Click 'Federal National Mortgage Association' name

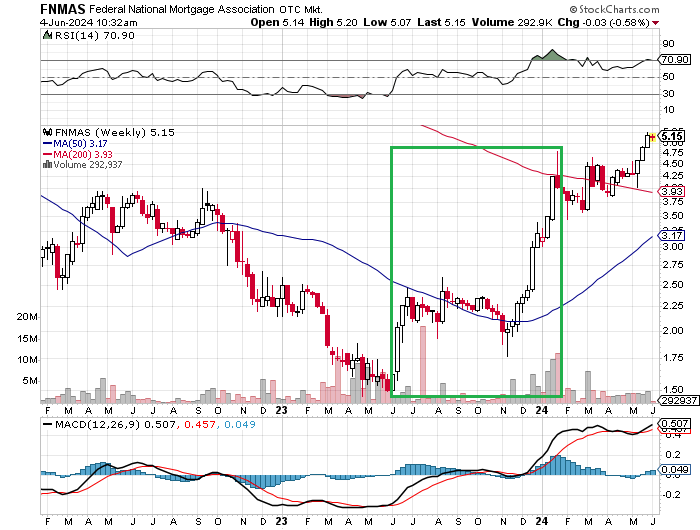click(182, 9)
